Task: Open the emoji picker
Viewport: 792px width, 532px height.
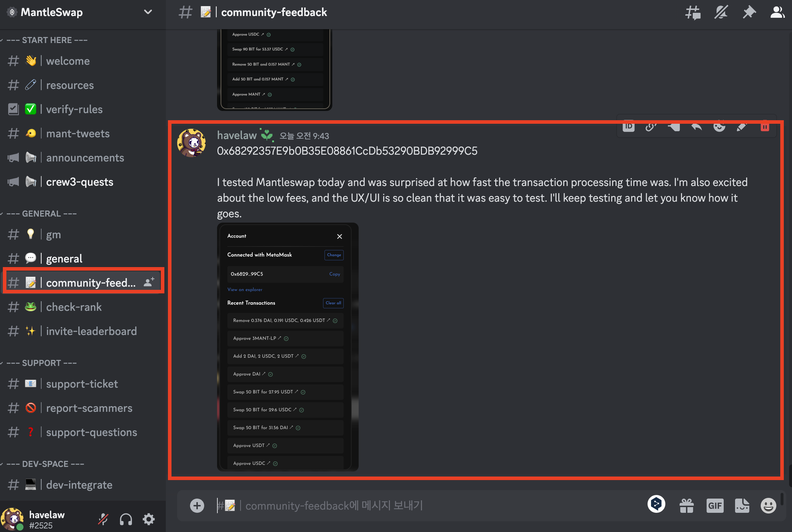Action: point(768,505)
